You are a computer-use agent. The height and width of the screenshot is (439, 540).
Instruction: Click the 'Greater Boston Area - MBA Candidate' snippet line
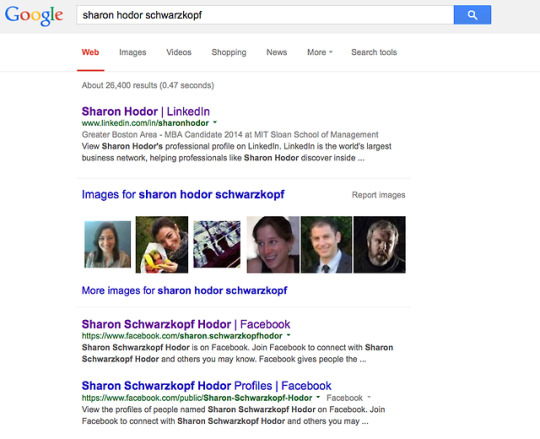click(x=230, y=135)
